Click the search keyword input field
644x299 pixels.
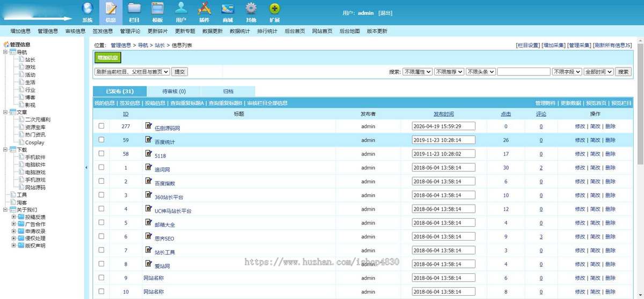click(524, 71)
